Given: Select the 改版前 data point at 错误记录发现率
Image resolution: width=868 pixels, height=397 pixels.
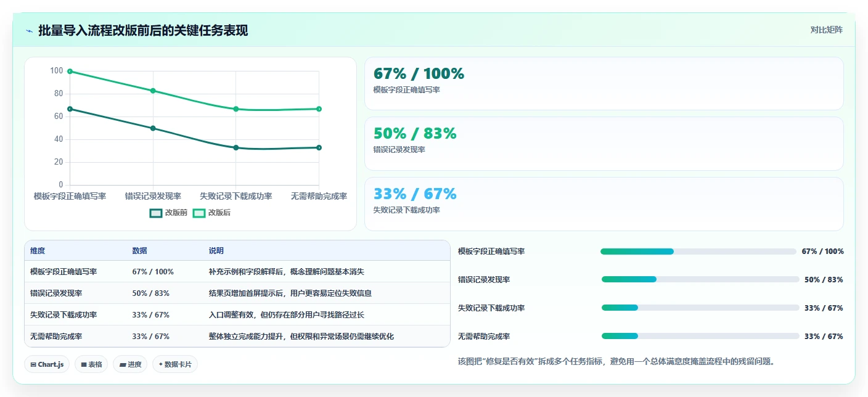Looking at the screenshot, I should [x=153, y=128].
